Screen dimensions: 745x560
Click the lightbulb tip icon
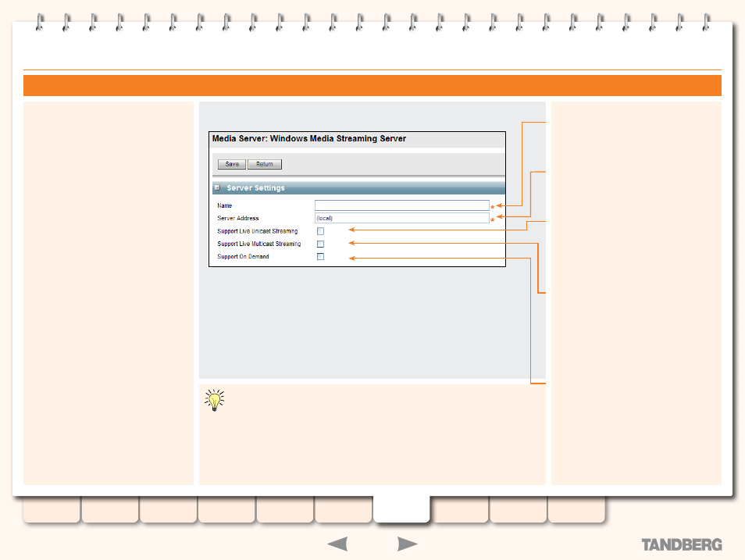[215, 400]
